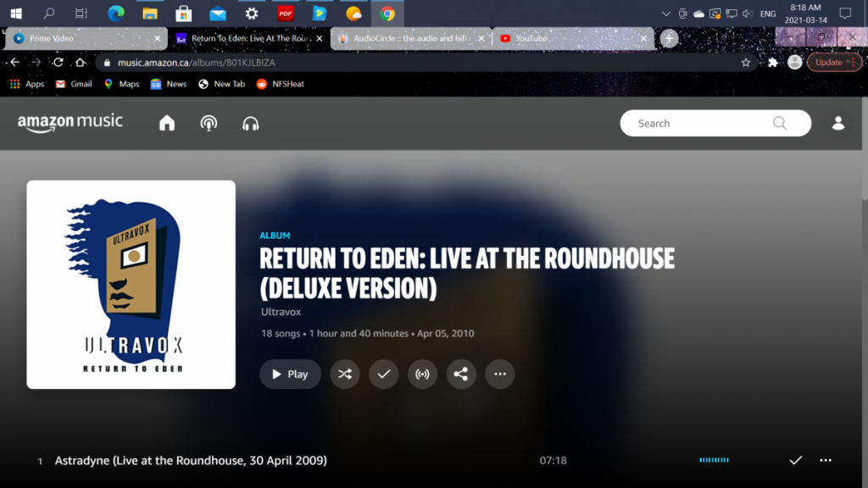Start the album station icon
Image resolution: width=868 pixels, height=488 pixels.
click(422, 374)
